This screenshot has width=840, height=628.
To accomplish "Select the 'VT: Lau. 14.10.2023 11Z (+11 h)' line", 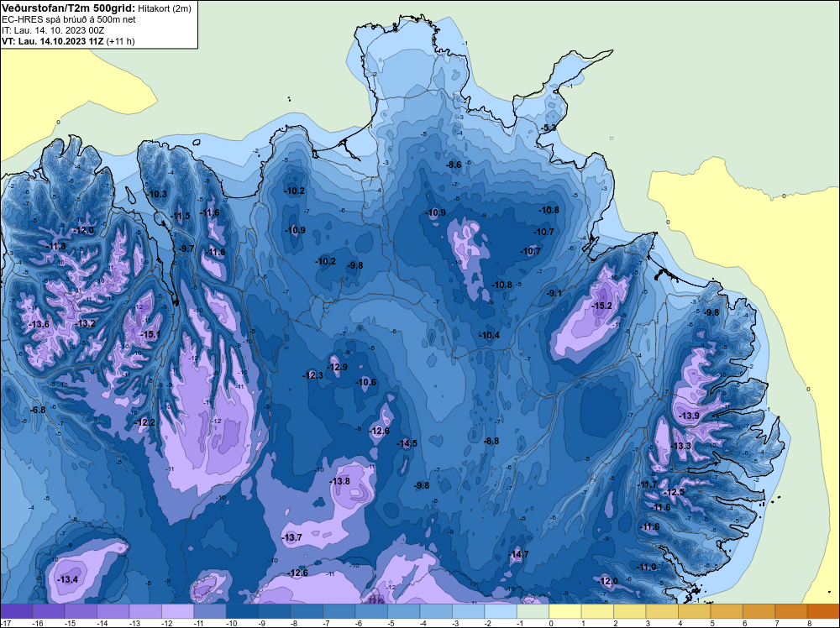I will pos(68,41).
